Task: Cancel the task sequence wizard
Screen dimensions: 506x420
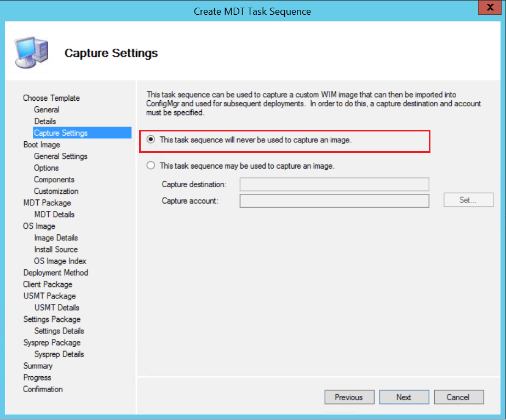Action: (x=458, y=397)
